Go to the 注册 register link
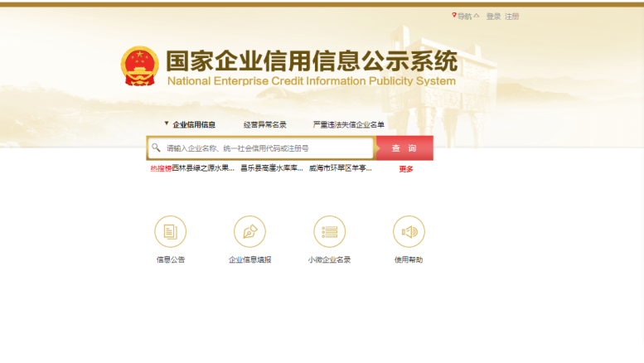644x363 pixels. pyautogui.click(x=512, y=17)
